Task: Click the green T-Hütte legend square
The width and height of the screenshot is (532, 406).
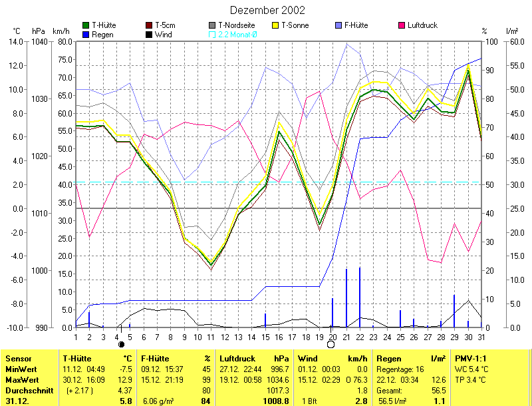Action: [85, 25]
